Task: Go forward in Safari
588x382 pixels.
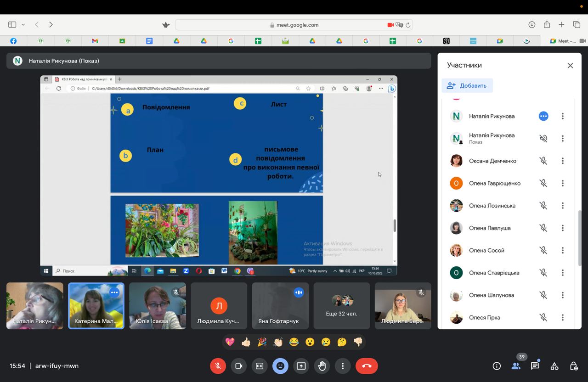Action: tap(51, 24)
